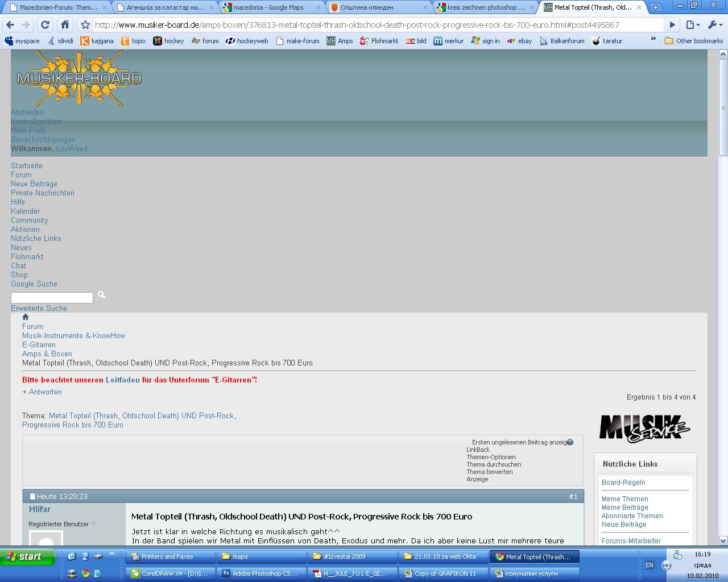Open the myspace bookmark
Image resolution: width=728 pixels, height=582 pixels.
[22, 41]
